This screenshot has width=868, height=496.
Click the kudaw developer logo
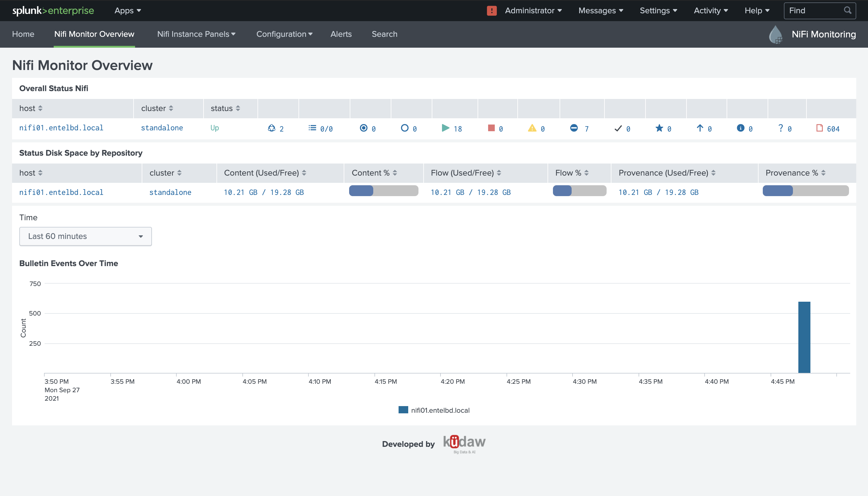(464, 444)
